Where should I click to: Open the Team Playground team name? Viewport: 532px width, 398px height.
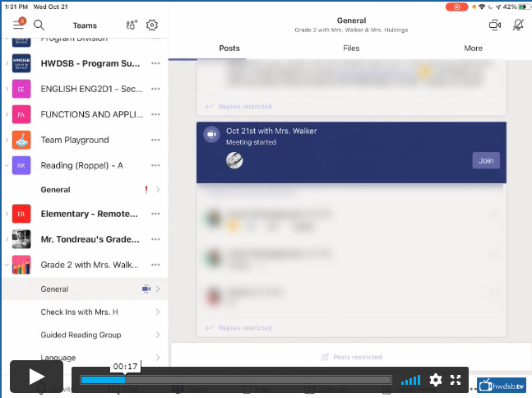click(x=75, y=140)
